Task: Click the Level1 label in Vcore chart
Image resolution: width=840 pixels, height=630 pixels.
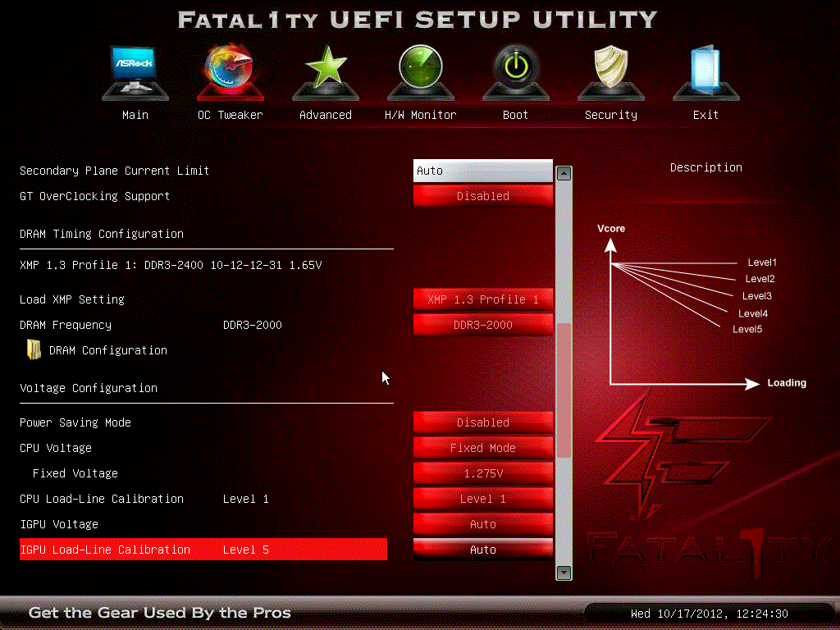Action: [x=762, y=262]
